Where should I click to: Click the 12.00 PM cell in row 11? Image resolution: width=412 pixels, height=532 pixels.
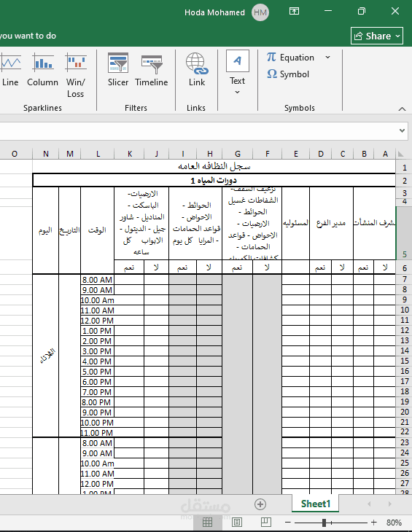[98, 320]
